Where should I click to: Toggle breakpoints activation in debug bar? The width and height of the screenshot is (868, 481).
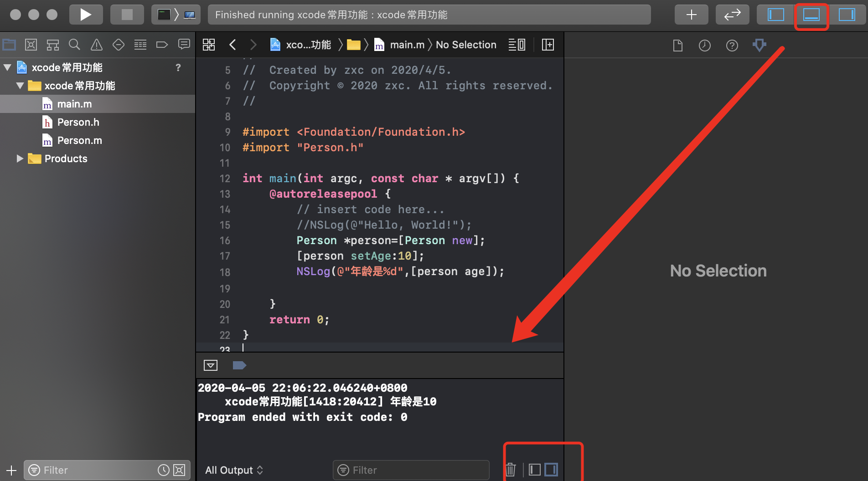pos(239,365)
